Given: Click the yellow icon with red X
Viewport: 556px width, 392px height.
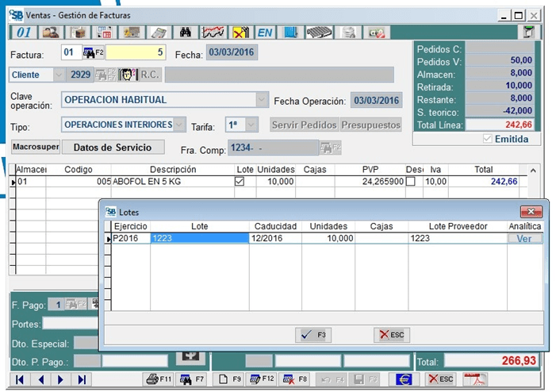Looking at the screenshot, I should tap(241, 33).
